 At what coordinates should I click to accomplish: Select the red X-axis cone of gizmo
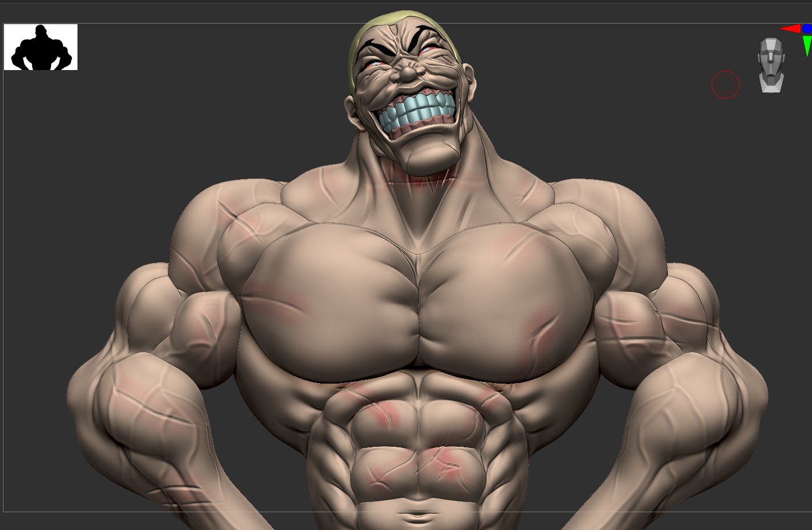click(x=791, y=29)
